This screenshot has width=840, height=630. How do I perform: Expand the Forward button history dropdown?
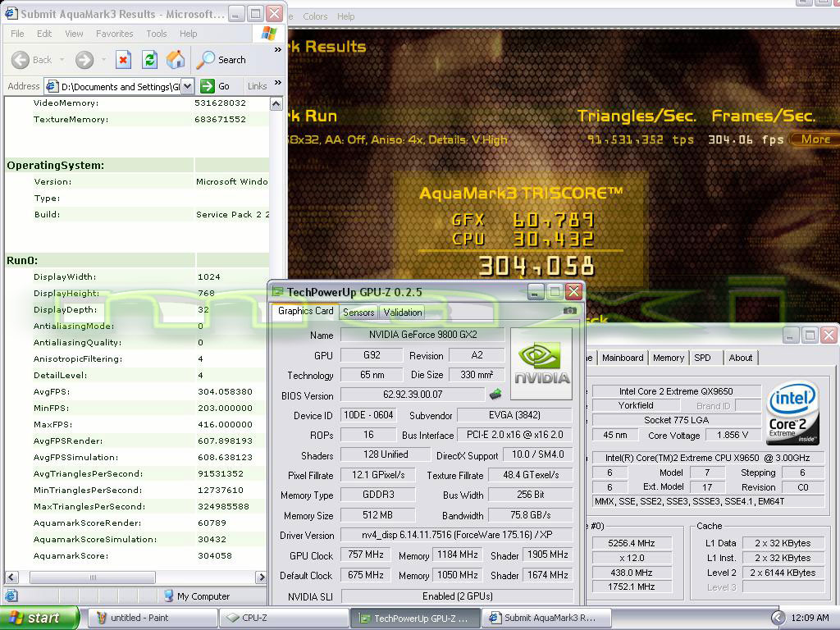(x=103, y=59)
